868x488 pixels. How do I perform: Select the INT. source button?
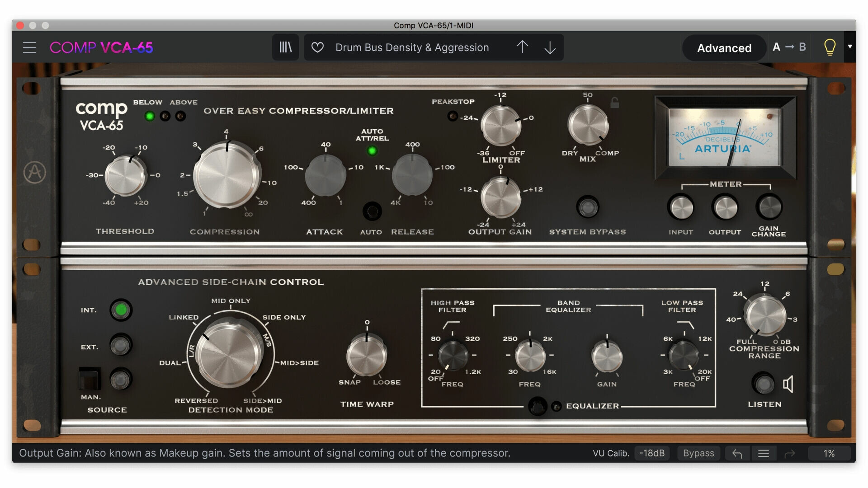(121, 310)
